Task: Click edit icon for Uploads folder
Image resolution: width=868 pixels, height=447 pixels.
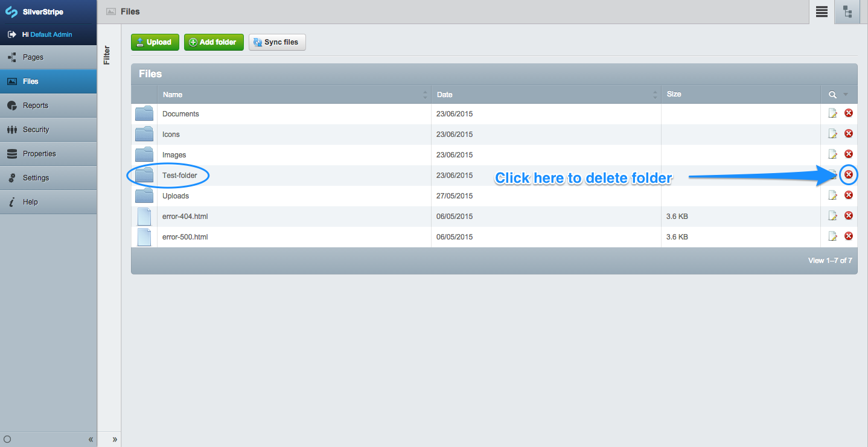Action: click(833, 195)
